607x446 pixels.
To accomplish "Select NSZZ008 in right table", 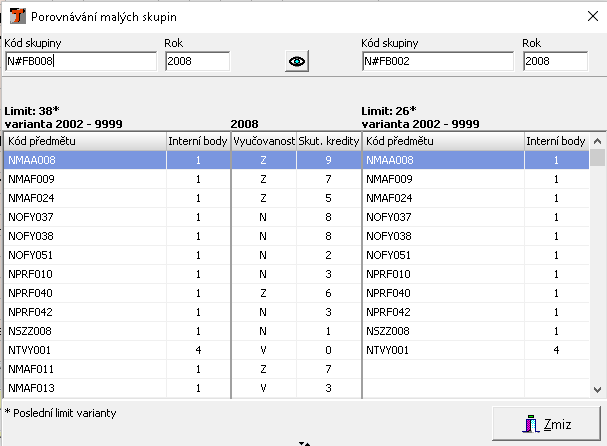I will [442, 331].
